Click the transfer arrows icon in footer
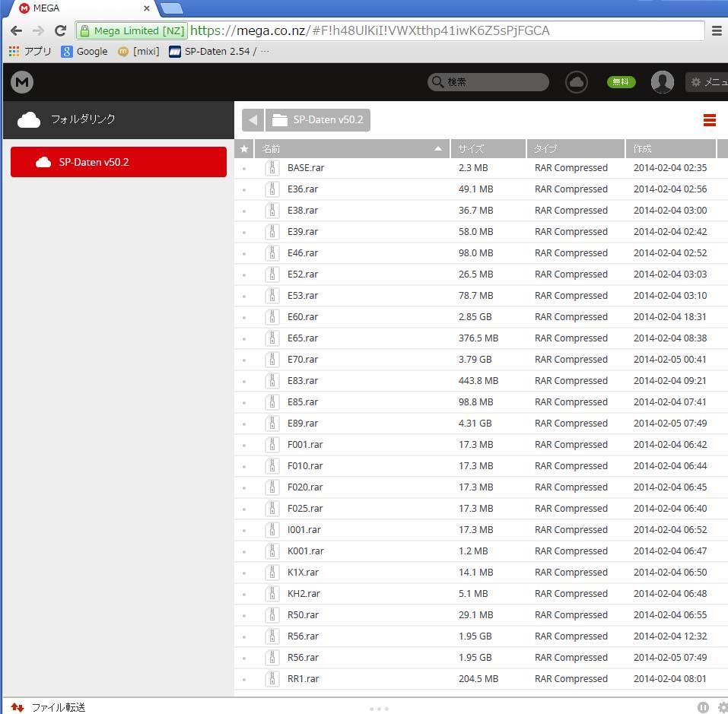Screen dimensions: 728x714 tap(17, 707)
